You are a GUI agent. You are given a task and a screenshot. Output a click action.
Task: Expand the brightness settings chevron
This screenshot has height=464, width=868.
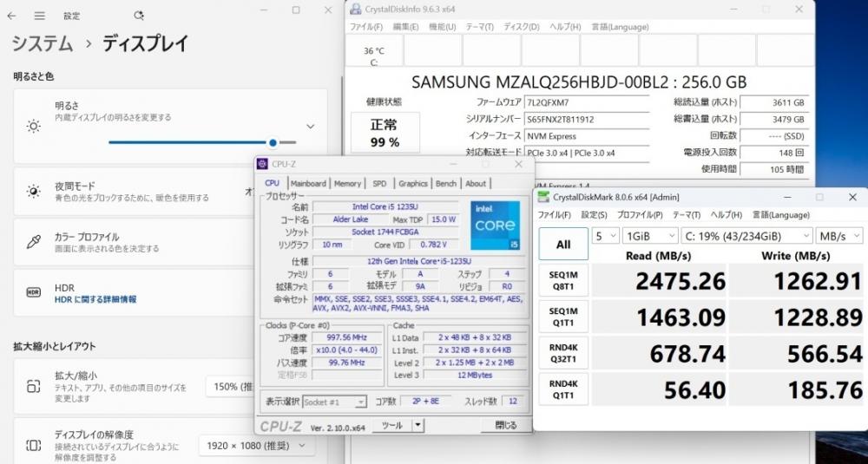pos(310,126)
